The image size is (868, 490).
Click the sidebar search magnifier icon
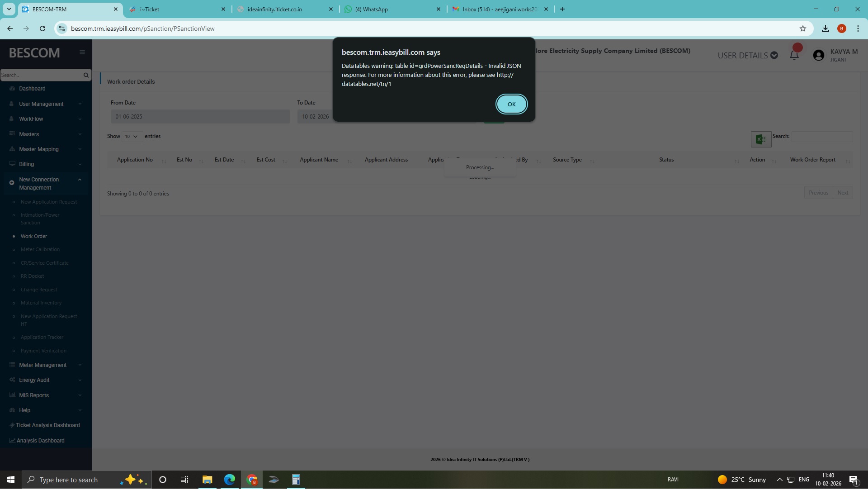[x=86, y=75]
